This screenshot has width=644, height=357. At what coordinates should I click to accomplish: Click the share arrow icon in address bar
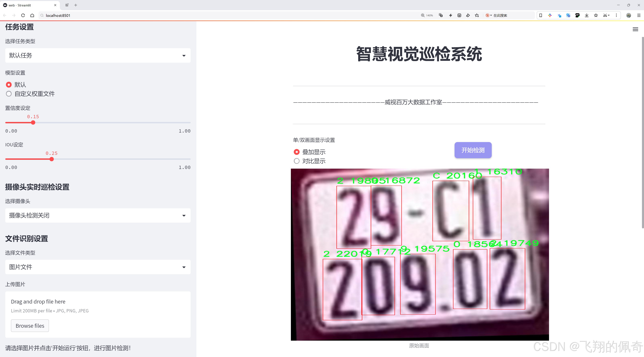[x=468, y=15]
